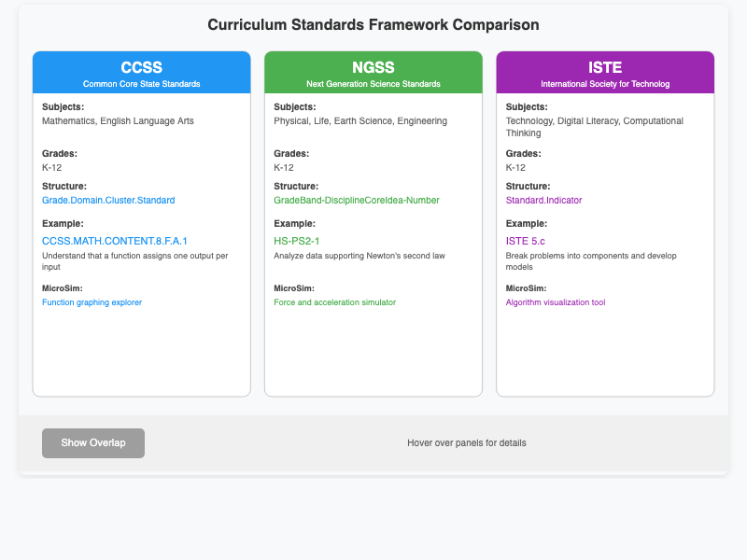Image resolution: width=747 pixels, height=560 pixels.
Task: Select the NGSS panel header
Action: click(373, 66)
